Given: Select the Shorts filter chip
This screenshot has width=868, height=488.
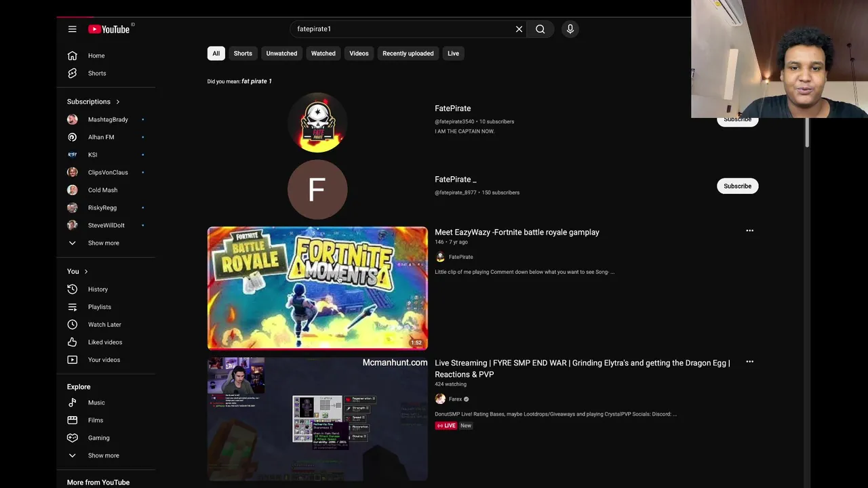Looking at the screenshot, I should click(x=243, y=54).
